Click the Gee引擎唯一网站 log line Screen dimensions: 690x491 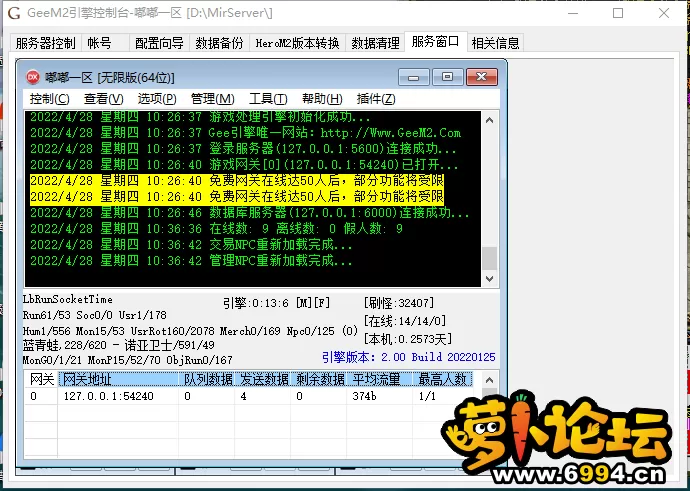[x=246, y=133]
